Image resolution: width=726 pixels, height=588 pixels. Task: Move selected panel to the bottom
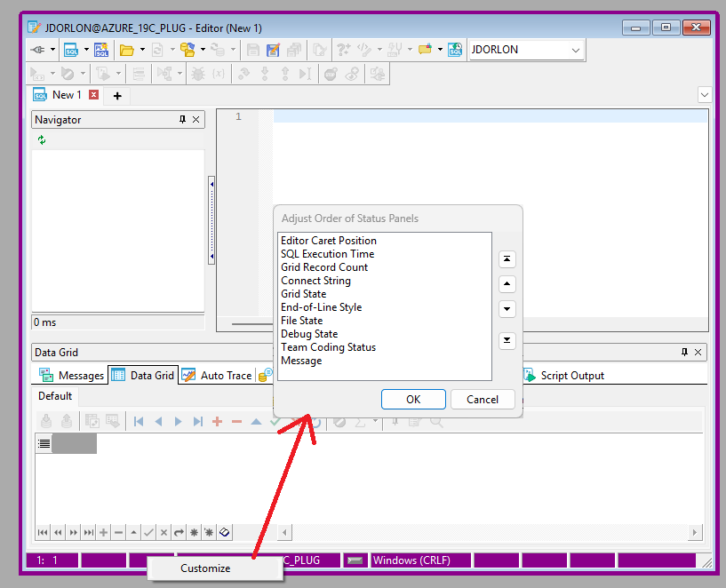[507, 340]
